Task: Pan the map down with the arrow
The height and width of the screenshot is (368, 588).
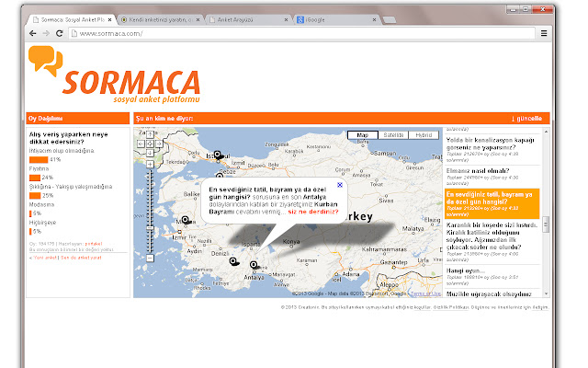Action: (x=150, y=153)
